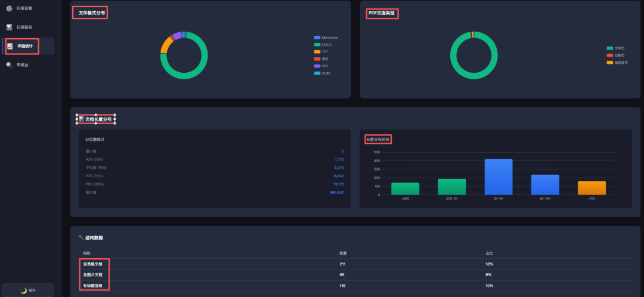Click the count 211 for 含表格文档
The image size is (644, 297).
342,264
